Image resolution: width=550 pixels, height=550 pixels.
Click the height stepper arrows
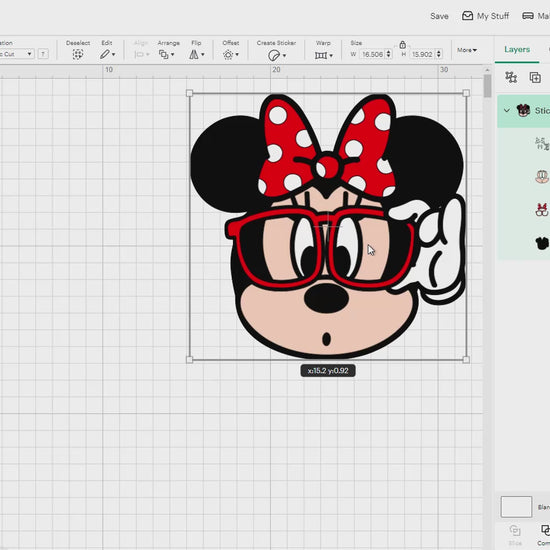(438, 54)
